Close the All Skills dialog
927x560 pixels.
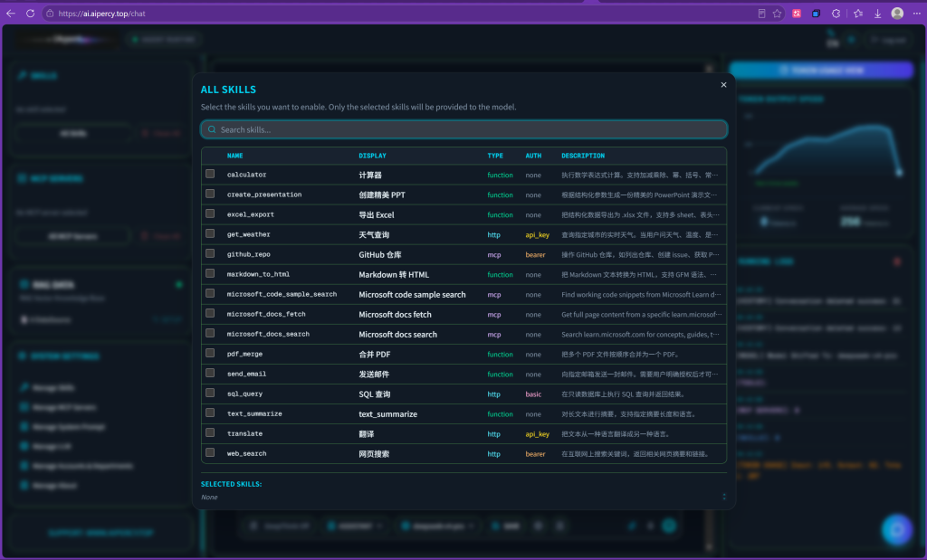click(x=723, y=85)
